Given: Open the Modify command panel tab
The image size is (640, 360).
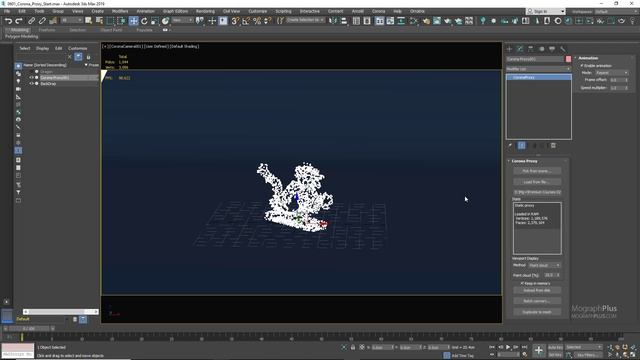Looking at the screenshot, I should coord(520,49).
